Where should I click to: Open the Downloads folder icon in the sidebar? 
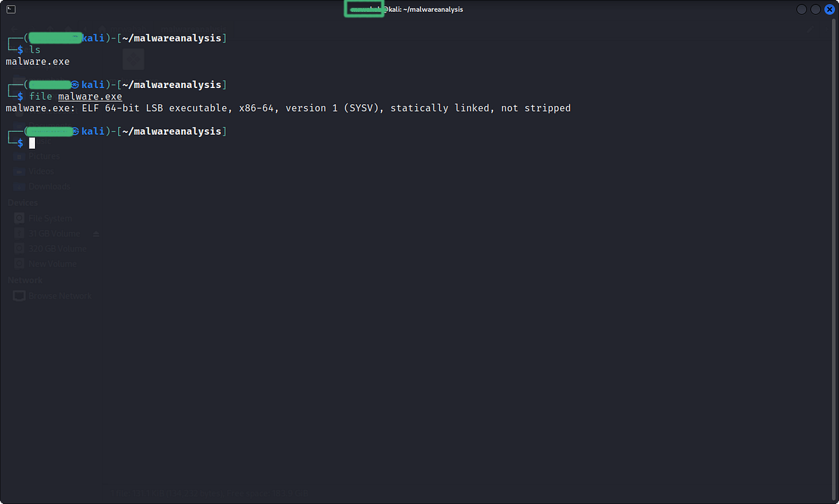pyautogui.click(x=20, y=186)
